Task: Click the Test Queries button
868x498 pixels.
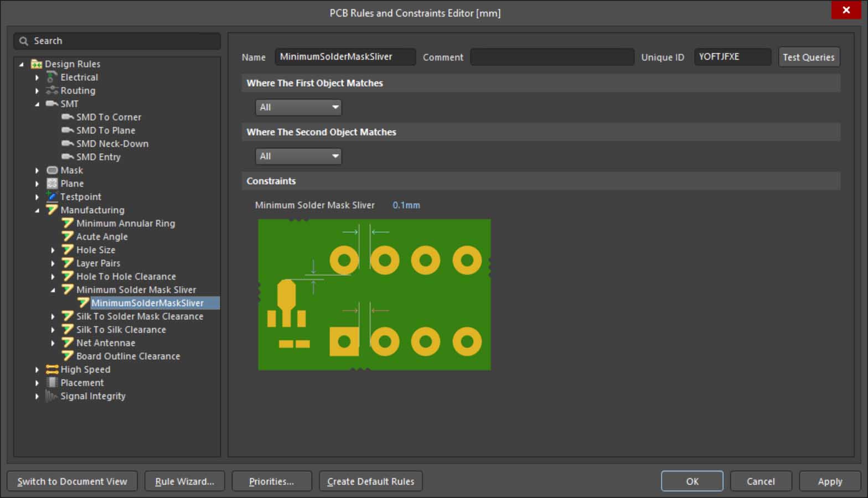Action: [808, 57]
